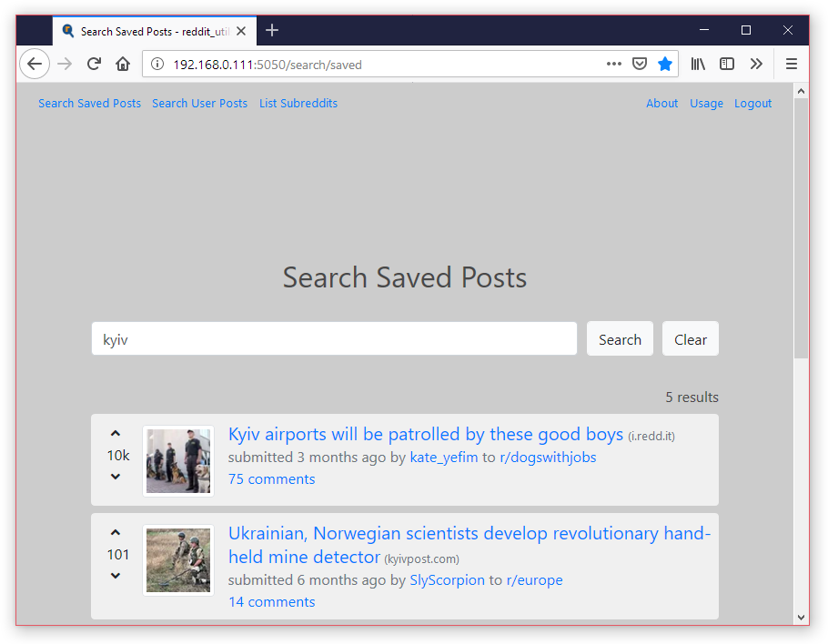This screenshot has height=644, width=828.
Task: Open the browser home page icon
Action: tap(123, 64)
